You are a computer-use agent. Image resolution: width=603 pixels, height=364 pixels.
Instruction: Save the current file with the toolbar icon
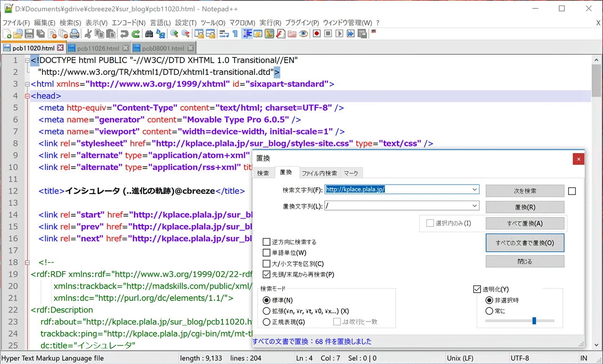29,34
